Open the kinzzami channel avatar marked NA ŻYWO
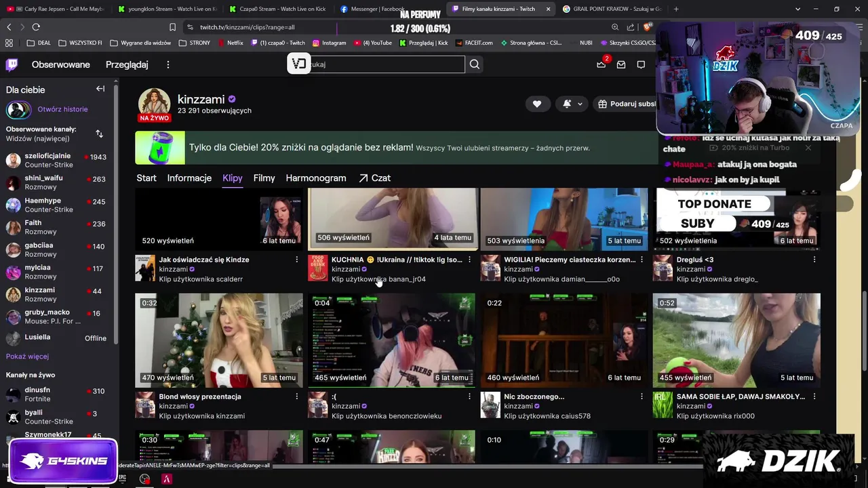The width and height of the screenshot is (868, 488). (x=154, y=104)
